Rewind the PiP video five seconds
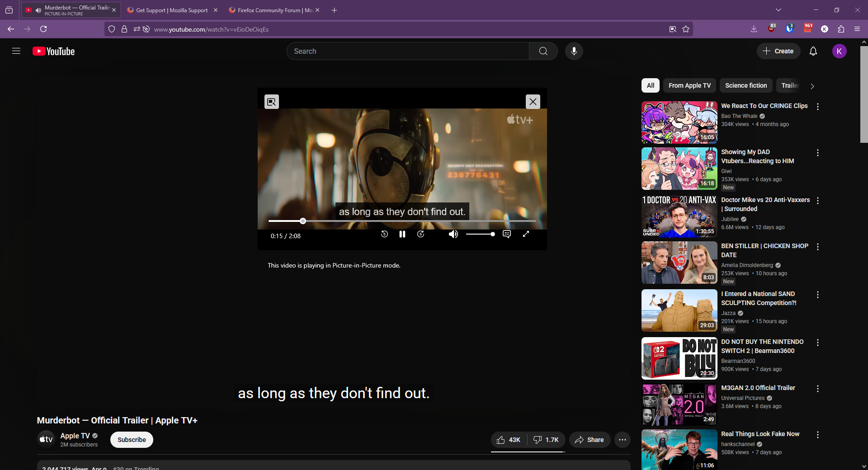Viewport: 868px width, 470px height. (384, 234)
